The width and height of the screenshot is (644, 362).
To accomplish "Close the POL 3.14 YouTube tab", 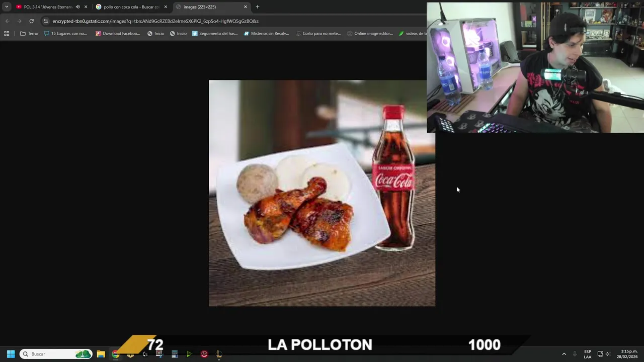I will pos(86,7).
